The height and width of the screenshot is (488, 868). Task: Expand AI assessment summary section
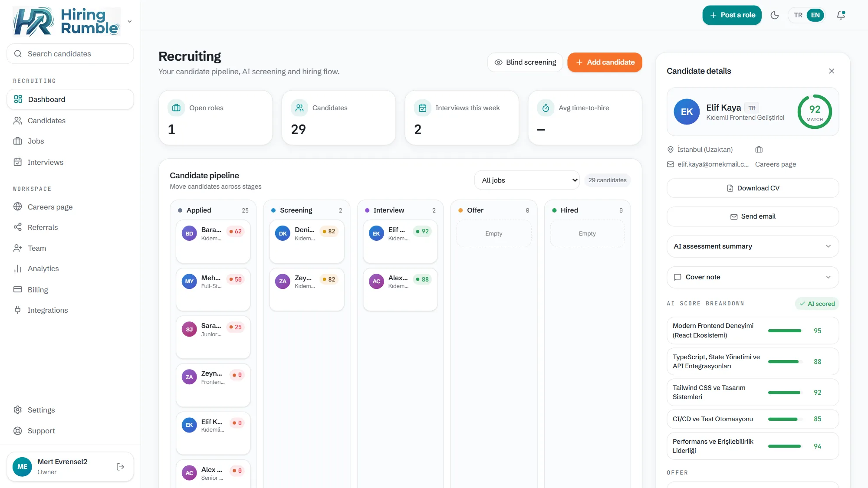(x=753, y=246)
